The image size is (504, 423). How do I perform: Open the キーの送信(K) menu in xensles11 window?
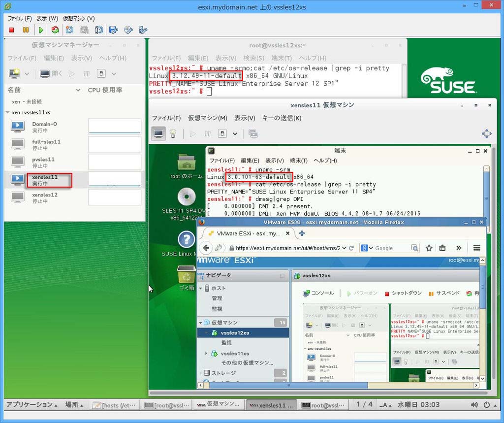tap(282, 118)
